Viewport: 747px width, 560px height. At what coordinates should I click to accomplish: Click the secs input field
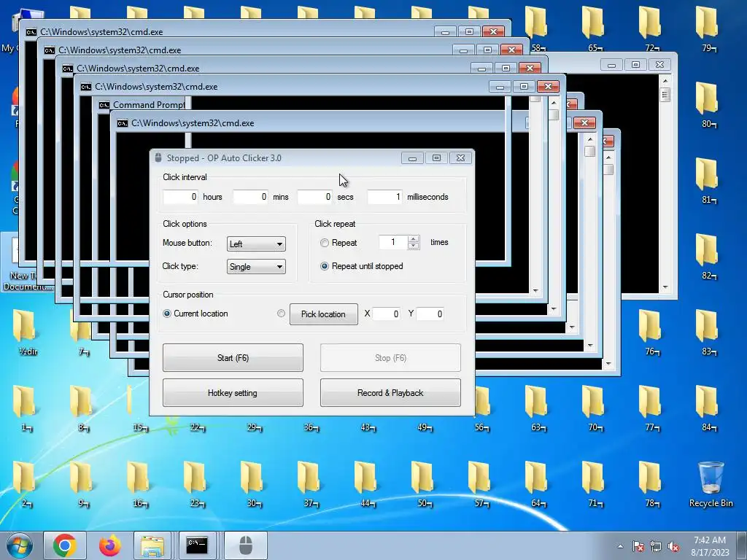[314, 197]
